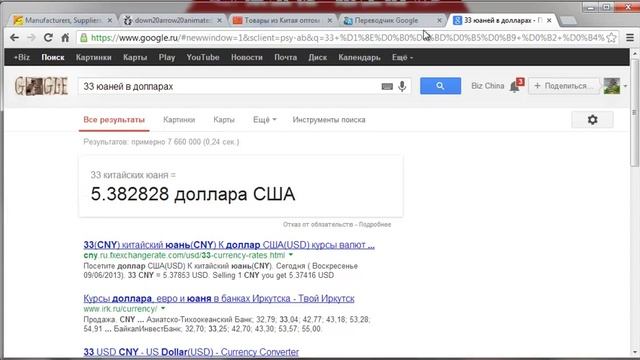Open the Biz China profile name
Screen dimensions: 640x360
point(487,86)
